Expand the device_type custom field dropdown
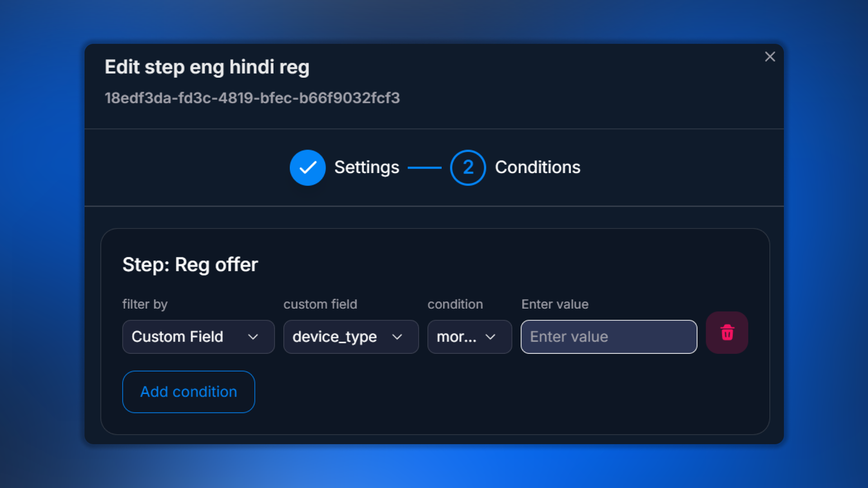This screenshot has width=868, height=488. (x=351, y=337)
